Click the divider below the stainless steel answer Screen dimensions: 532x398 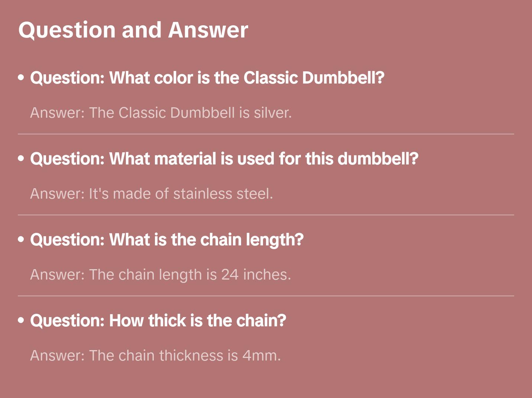266,215
